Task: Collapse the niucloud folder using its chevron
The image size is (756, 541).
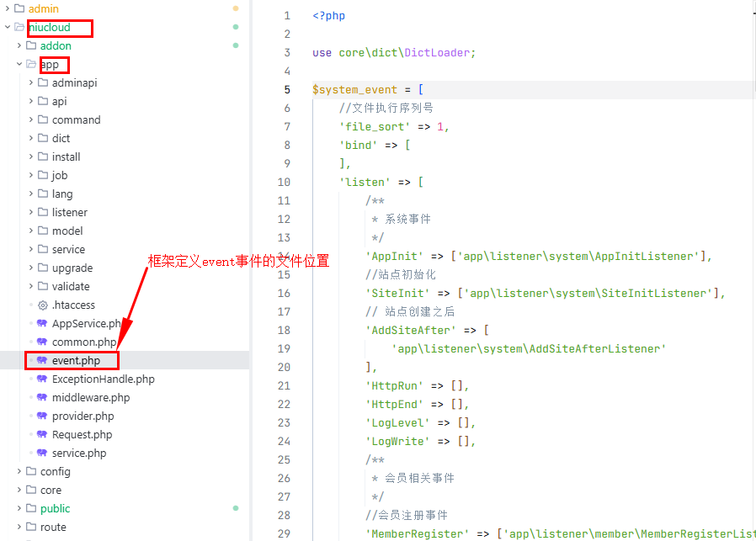Action: (8, 27)
